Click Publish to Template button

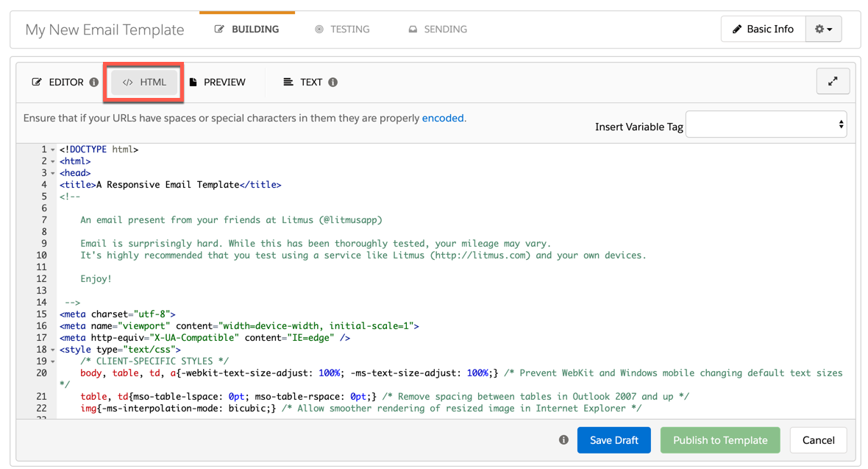pos(719,440)
